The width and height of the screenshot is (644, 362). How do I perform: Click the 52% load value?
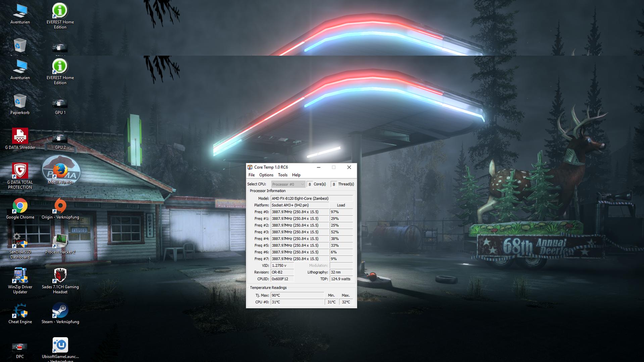[x=341, y=232]
